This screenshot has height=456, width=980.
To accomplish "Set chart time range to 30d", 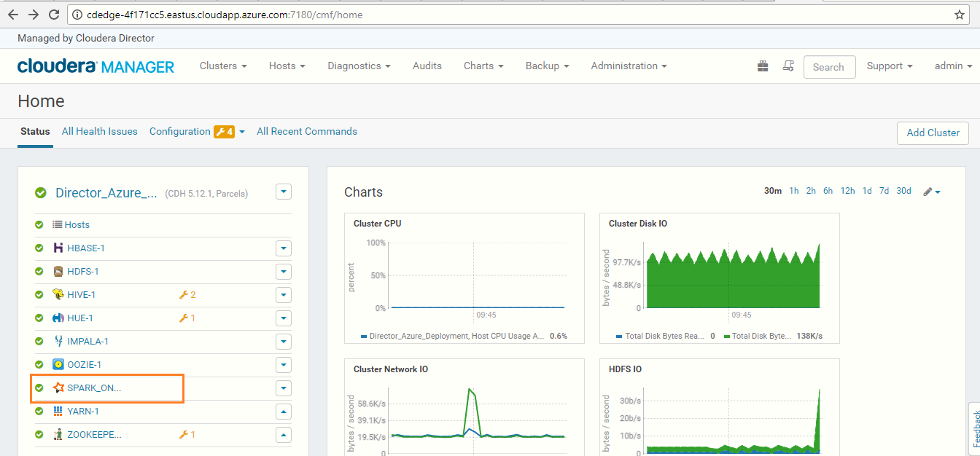I will [x=904, y=191].
